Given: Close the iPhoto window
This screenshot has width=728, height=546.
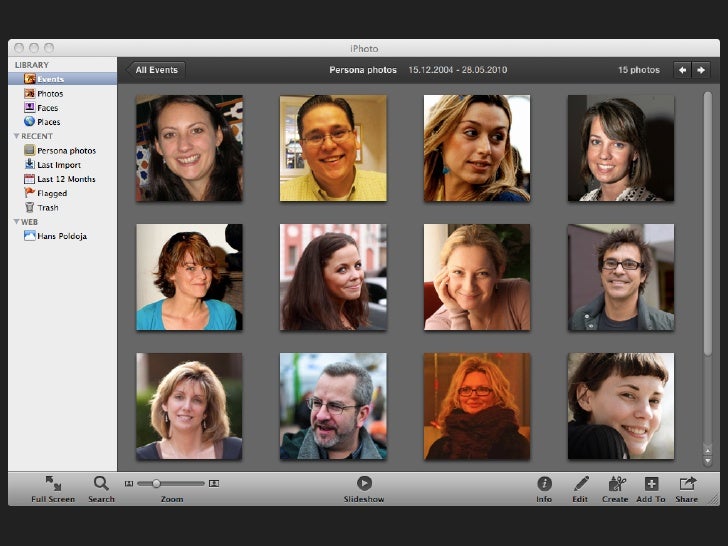Looking at the screenshot, I should [x=19, y=48].
